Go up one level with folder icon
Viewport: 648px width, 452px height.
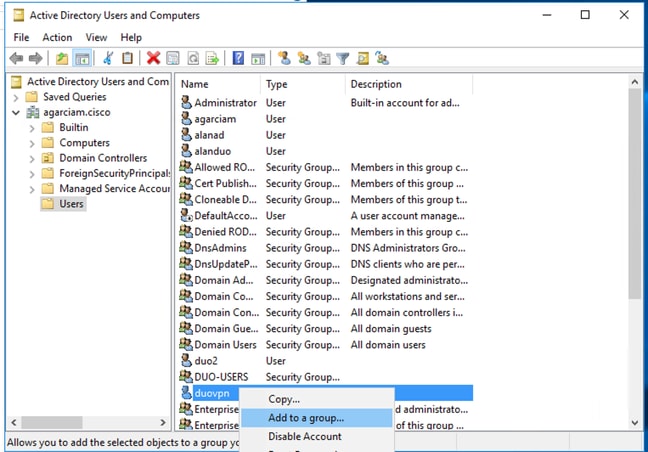[x=62, y=58]
